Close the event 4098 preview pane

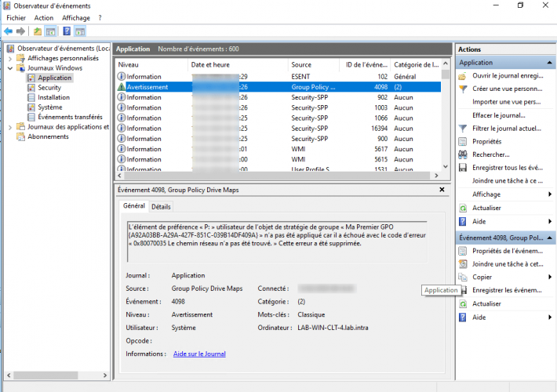[x=442, y=190]
